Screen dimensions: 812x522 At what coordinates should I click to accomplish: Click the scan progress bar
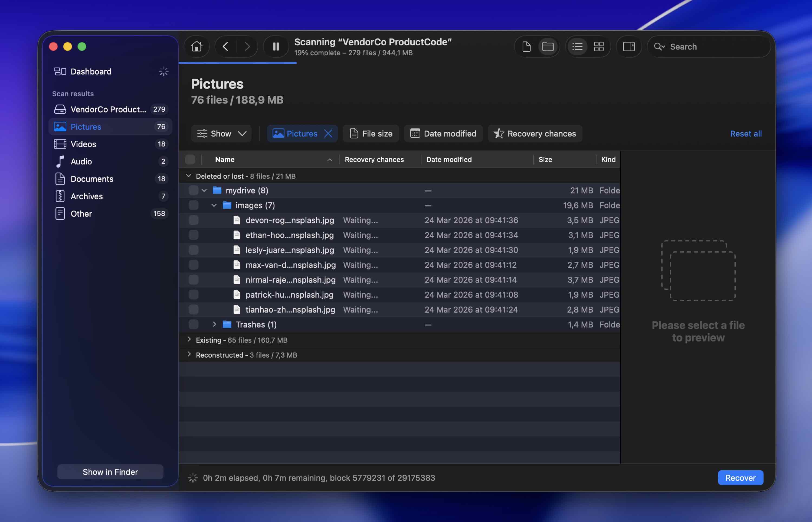pos(237,63)
